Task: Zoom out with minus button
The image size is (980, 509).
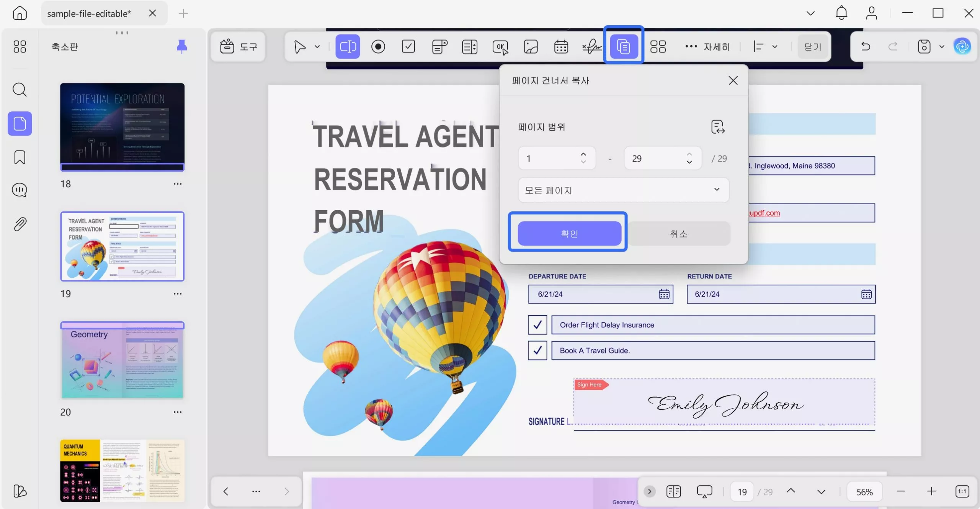Action: (x=901, y=491)
